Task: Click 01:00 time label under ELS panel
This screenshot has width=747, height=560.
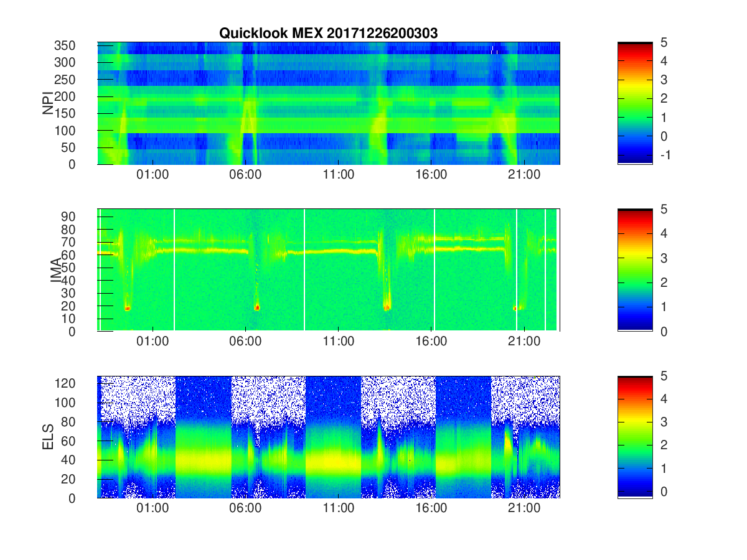Action: tap(153, 508)
